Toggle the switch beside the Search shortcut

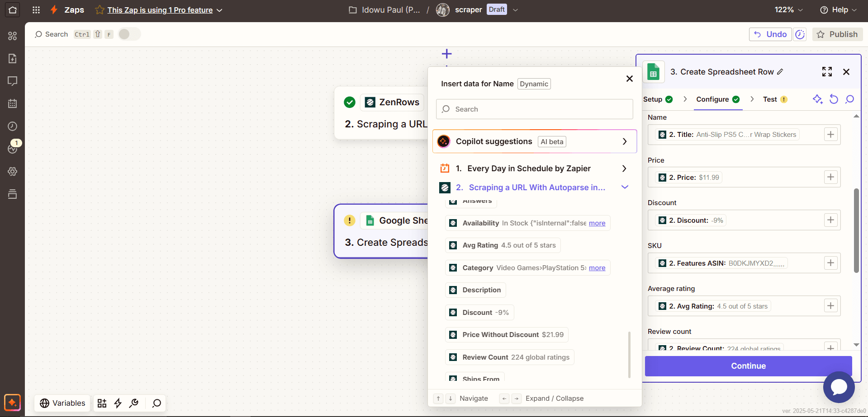(x=129, y=34)
